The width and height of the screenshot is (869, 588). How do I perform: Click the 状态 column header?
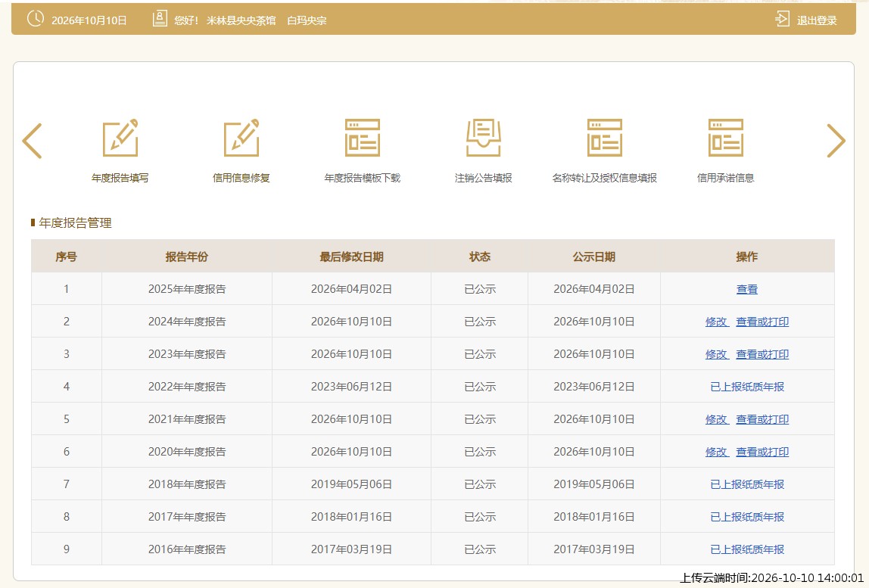(480, 257)
